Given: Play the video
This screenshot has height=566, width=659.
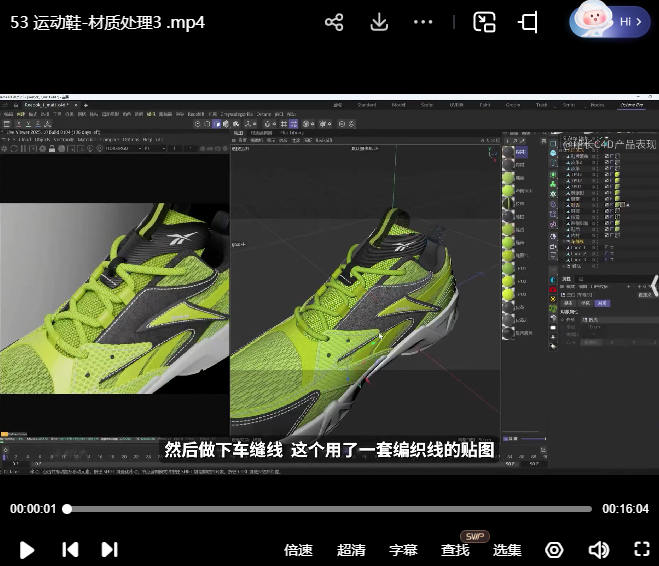Looking at the screenshot, I should click(x=28, y=549).
